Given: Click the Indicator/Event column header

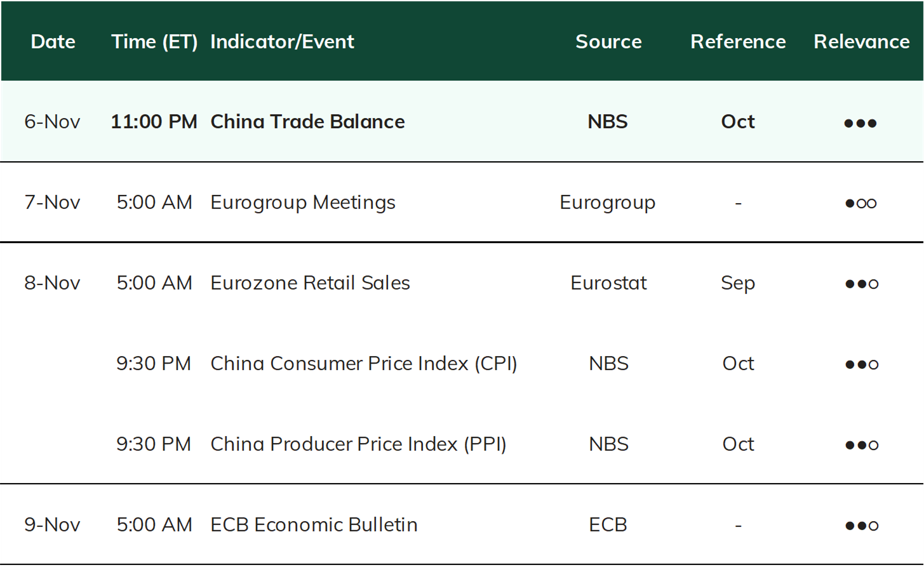Looking at the screenshot, I should [x=282, y=42].
